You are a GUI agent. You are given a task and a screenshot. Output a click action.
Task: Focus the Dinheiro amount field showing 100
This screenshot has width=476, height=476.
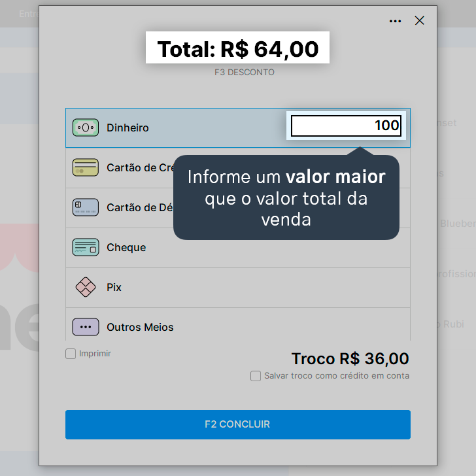click(346, 126)
